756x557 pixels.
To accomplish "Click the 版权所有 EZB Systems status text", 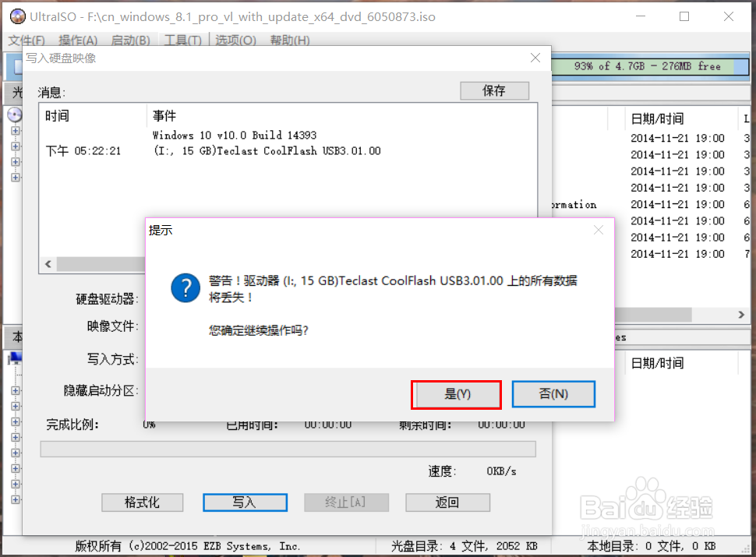I will (x=188, y=546).
